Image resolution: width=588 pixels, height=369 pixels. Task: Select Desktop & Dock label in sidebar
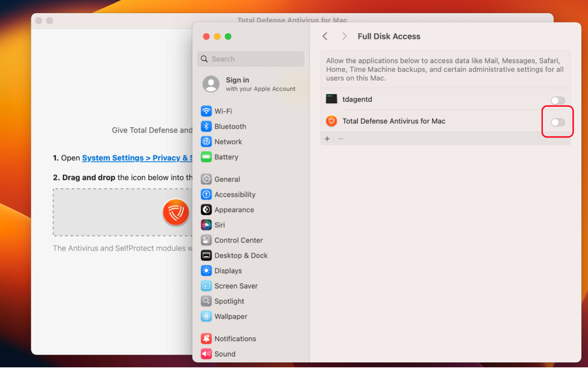pyautogui.click(x=241, y=255)
